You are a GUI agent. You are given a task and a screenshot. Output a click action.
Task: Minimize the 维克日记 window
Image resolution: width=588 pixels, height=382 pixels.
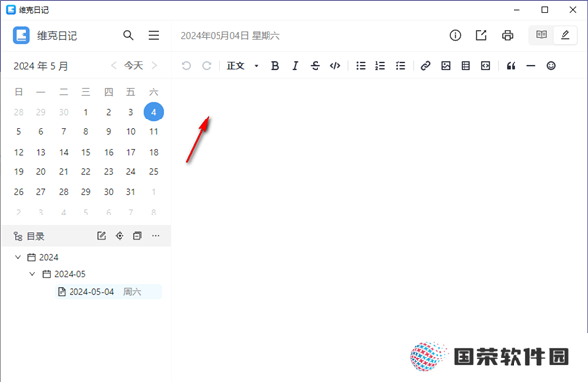click(516, 10)
